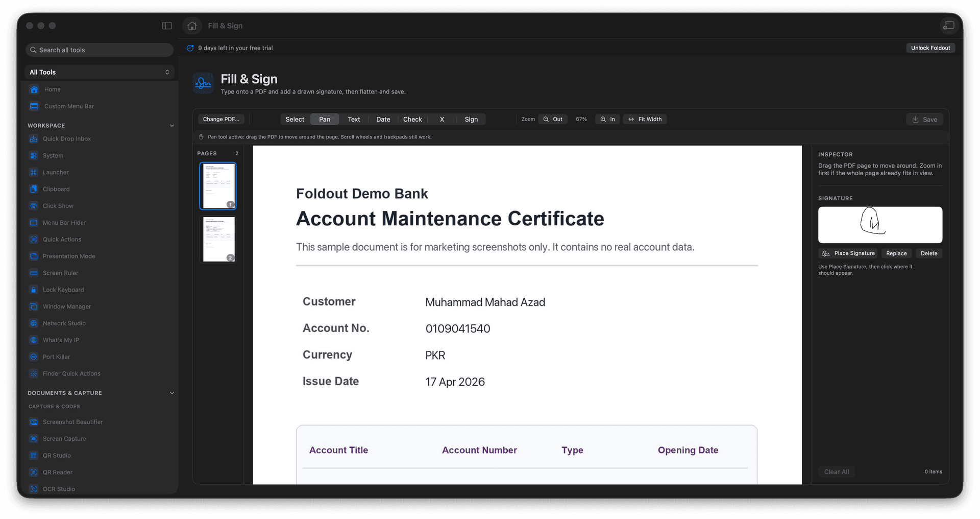Open the Launcher tool icon

click(33, 173)
